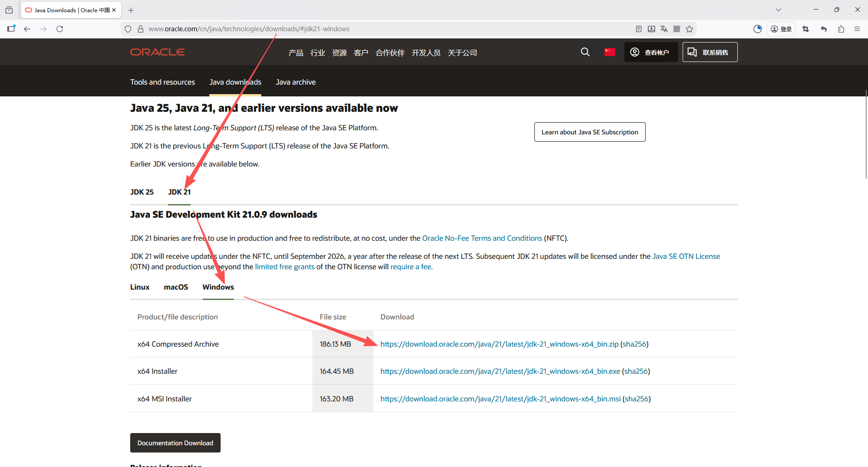Click the x64 Installer .exe download link
868x467 pixels.
coord(500,371)
